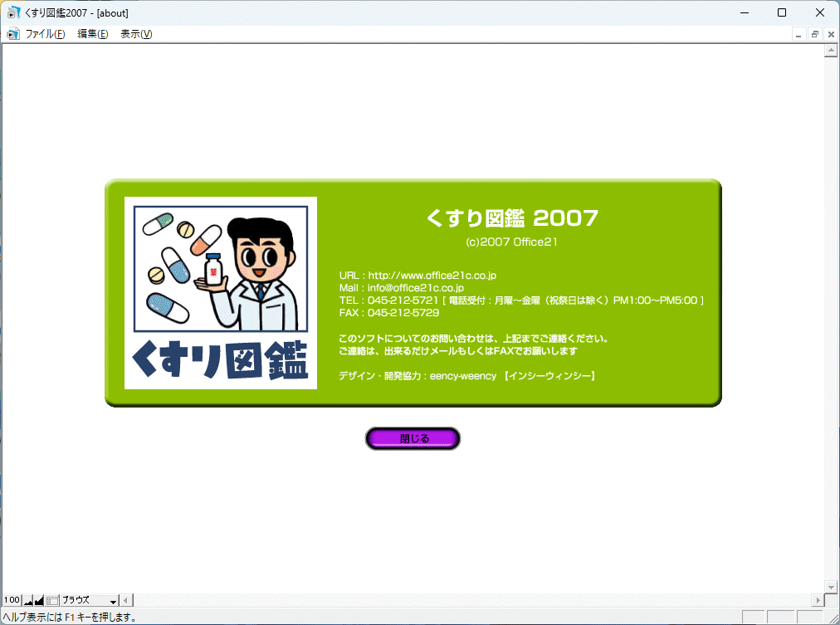Click the zoom in large-mountain icon
840x625 pixels.
(38, 600)
